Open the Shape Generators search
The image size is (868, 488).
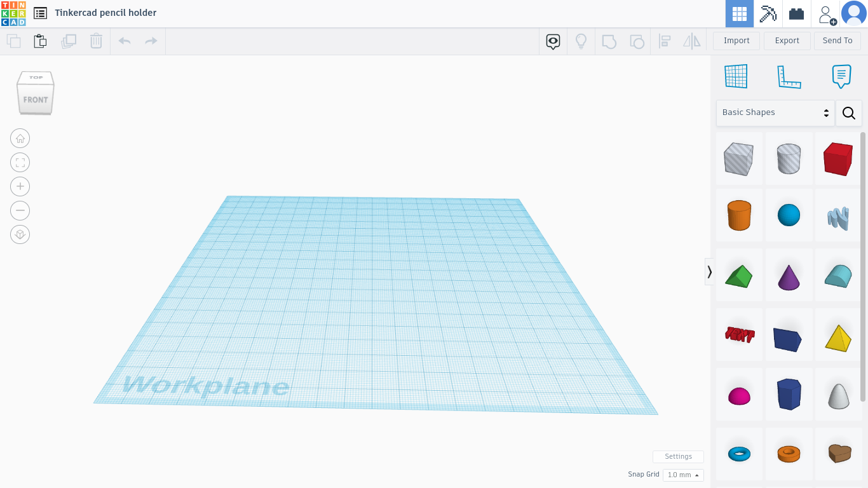(849, 112)
